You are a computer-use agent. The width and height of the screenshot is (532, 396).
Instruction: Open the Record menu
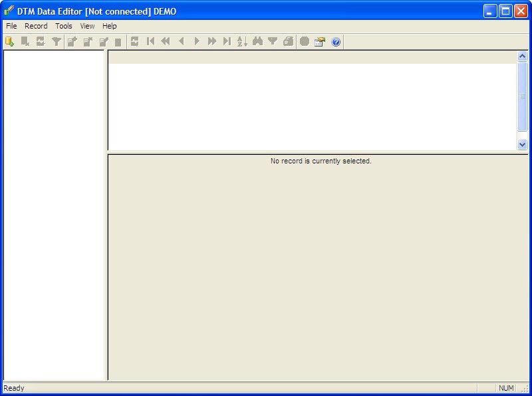pyautogui.click(x=36, y=26)
